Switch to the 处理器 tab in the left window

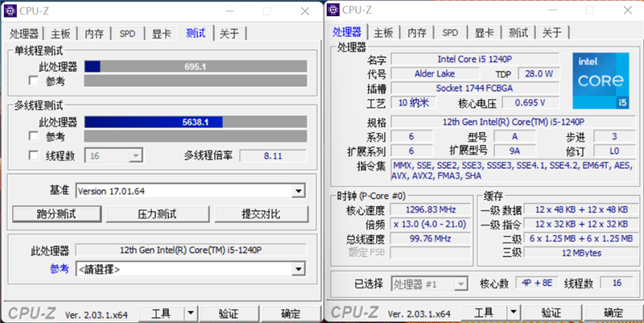[x=24, y=34]
